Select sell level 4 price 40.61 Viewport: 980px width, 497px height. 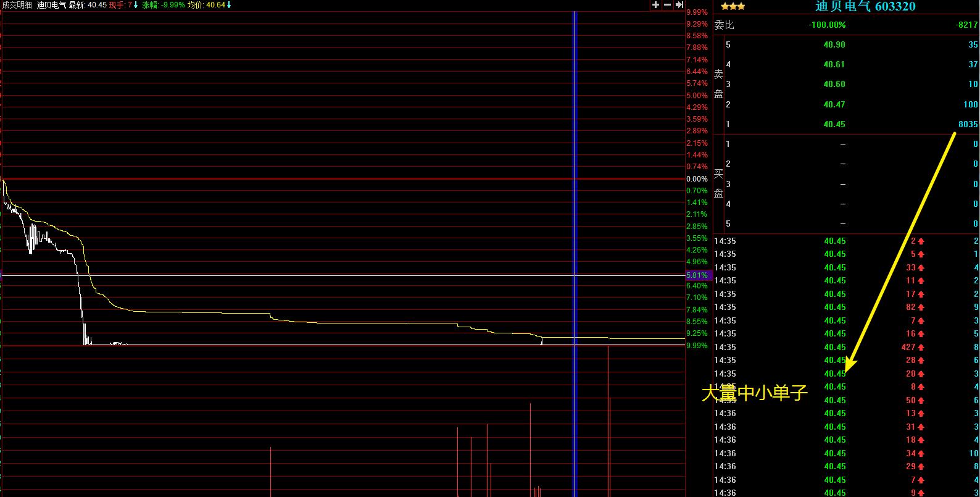coord(834,65)
